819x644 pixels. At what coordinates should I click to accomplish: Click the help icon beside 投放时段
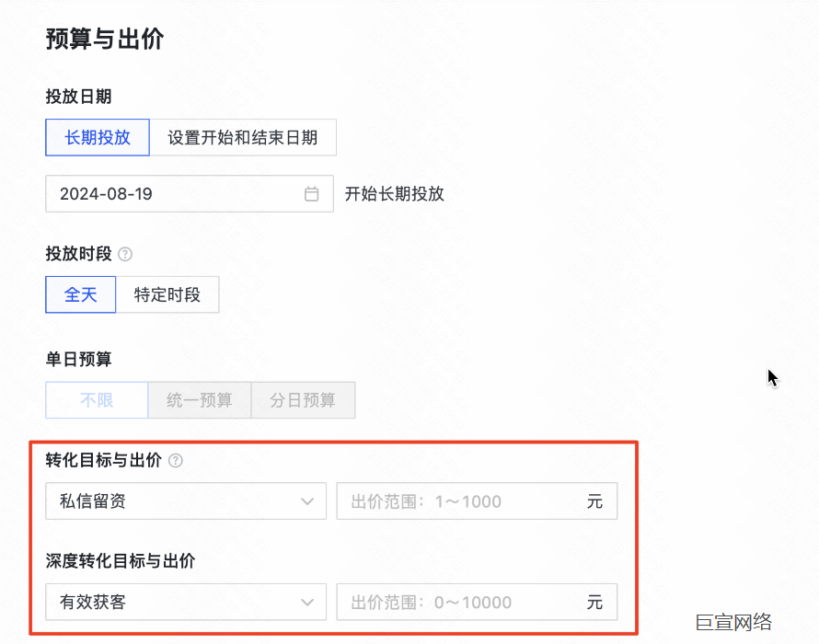(125, 254)
